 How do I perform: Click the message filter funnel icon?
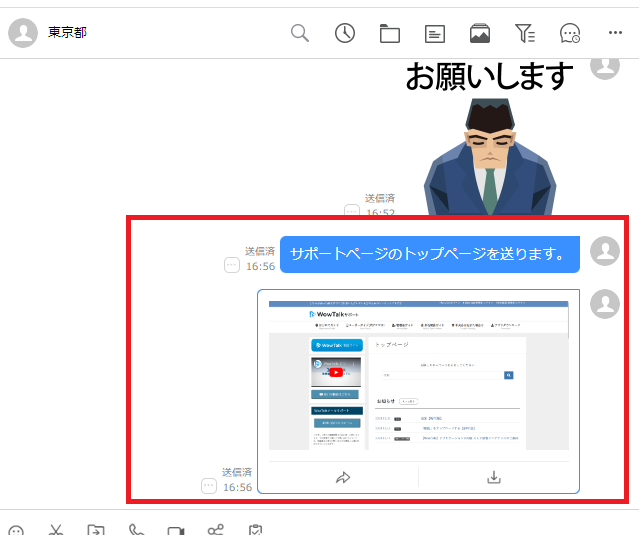pos(525,34)
